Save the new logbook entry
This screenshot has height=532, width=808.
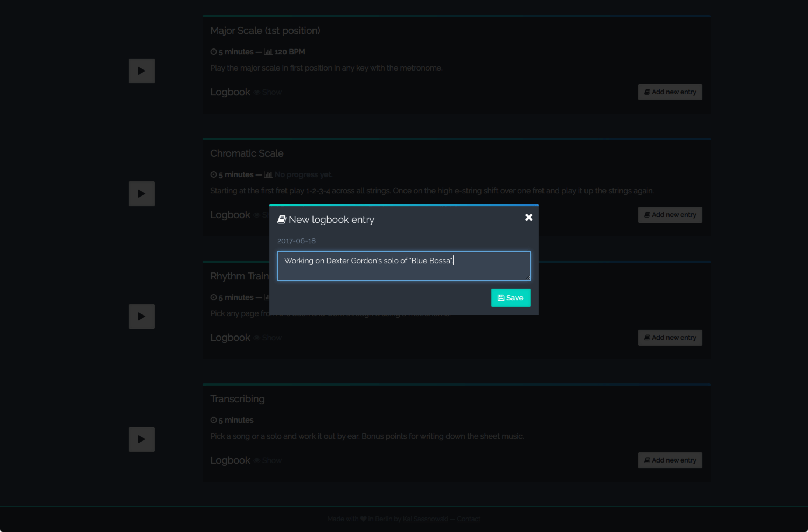(511, 297)
